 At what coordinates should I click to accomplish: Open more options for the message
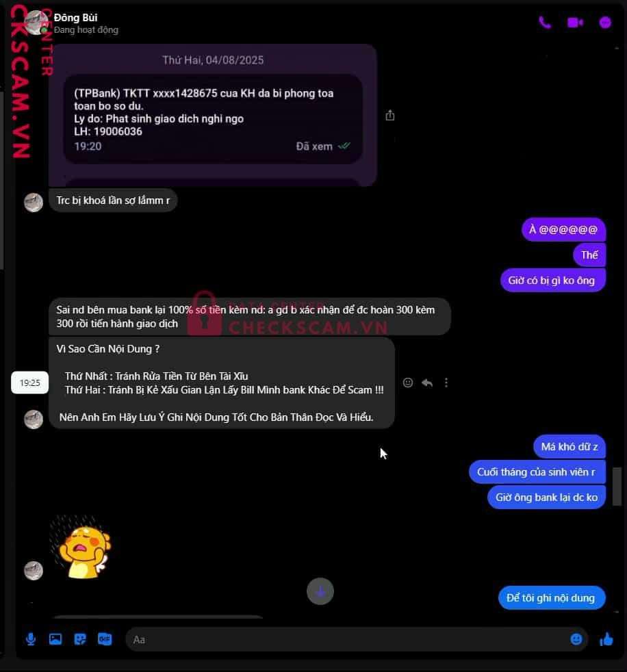(446, 383)
